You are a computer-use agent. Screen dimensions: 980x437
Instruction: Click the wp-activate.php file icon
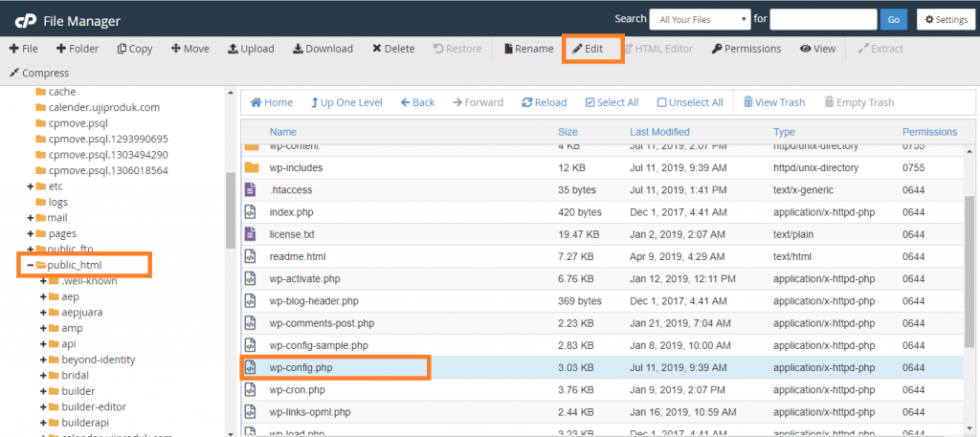(251, 278)
